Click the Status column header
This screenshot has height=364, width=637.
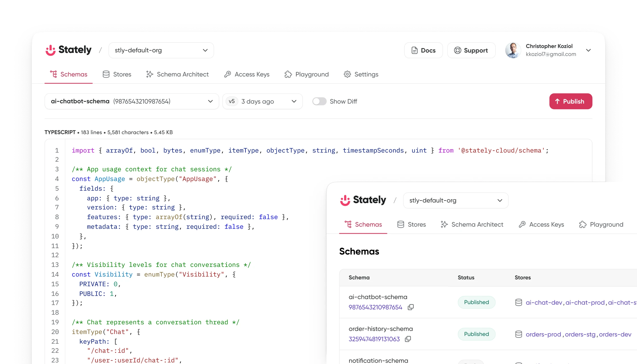point(466,278)
